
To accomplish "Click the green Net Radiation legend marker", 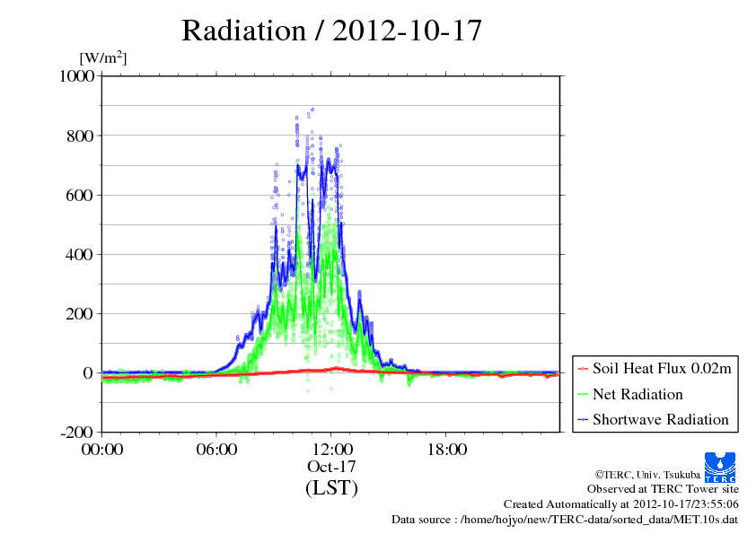I will [x=583, y=395].
